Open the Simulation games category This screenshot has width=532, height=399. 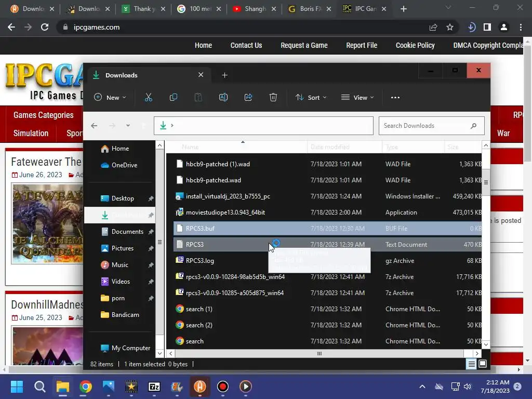[31, 134]
